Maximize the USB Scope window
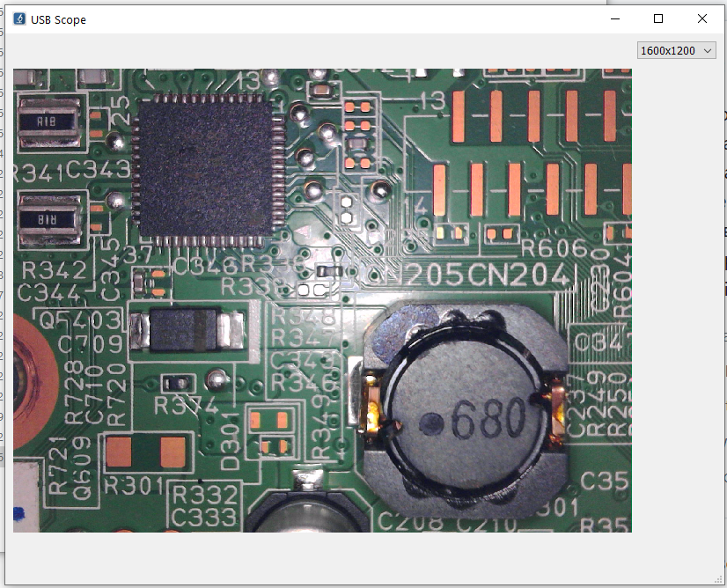 tap(657, 18)
